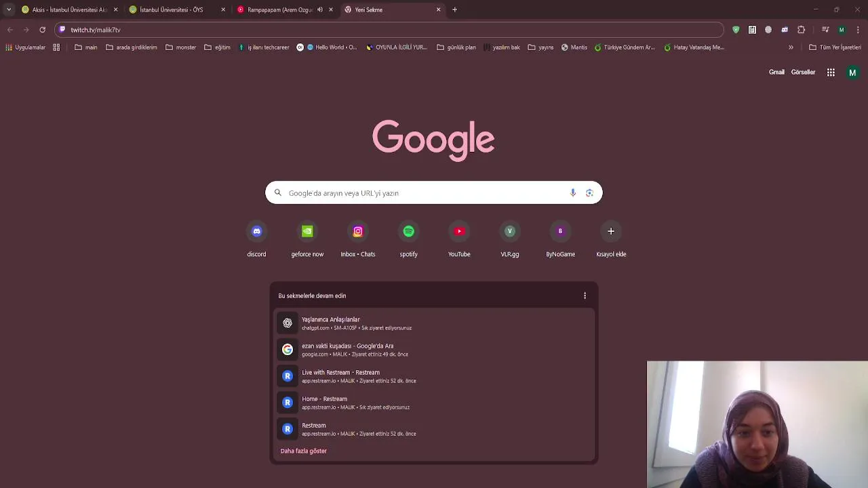Open the Görseller link
Screen dimensions: 868x488
click(x=803, y=73)
